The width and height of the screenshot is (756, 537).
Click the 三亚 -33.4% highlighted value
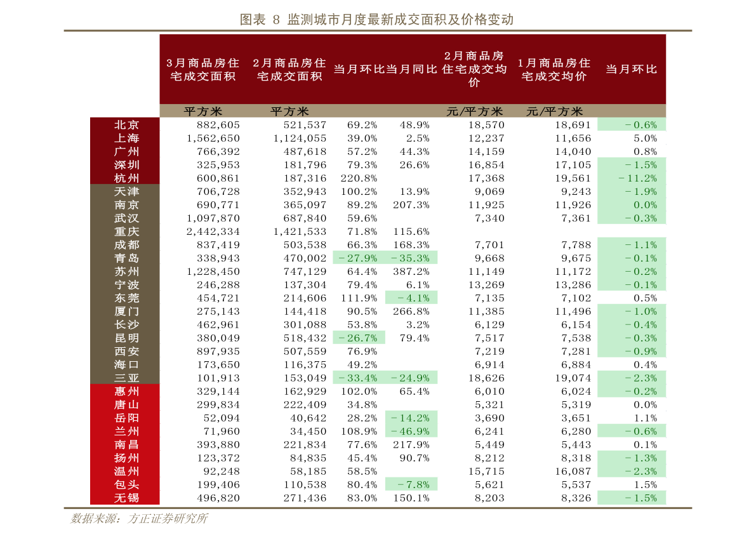pos(359,378)
